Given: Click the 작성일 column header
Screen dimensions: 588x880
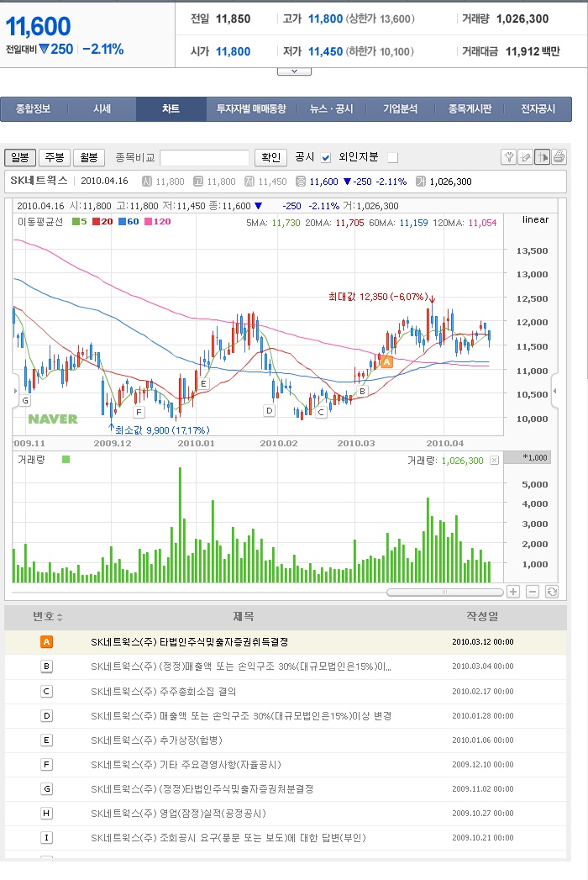Looking at the screenshot, I should [x=482, y=616].
